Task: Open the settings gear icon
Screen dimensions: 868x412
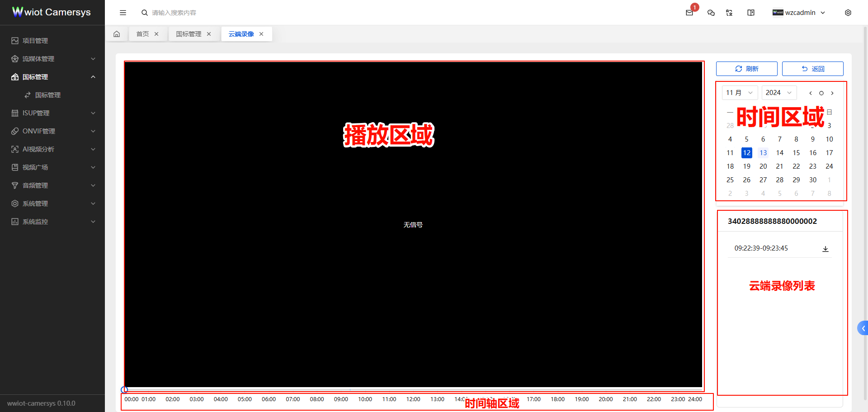Action: coord(848,13)
